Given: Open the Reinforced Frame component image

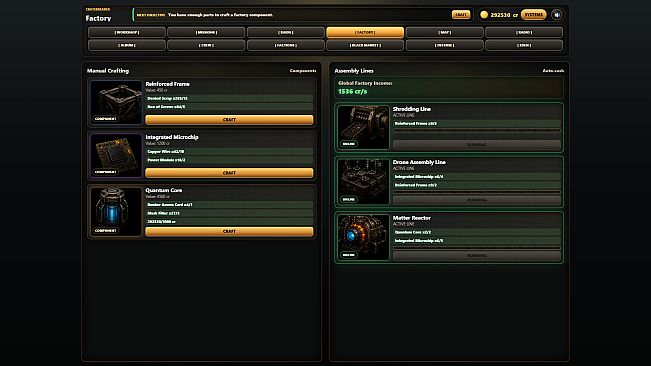Looking at the screenshot, I should [116, 102].
